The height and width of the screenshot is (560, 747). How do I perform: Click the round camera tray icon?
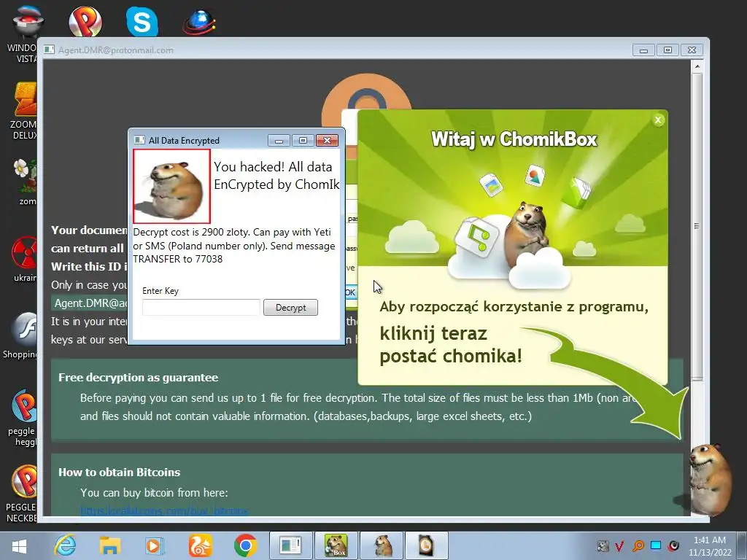coord(673,545)
